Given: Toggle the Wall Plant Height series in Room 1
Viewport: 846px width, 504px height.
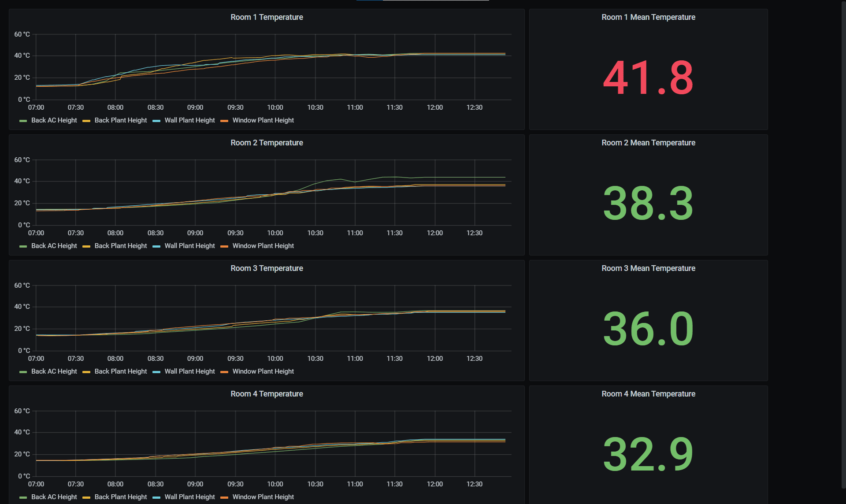Looking at the screenshot, I should (189, 120).
